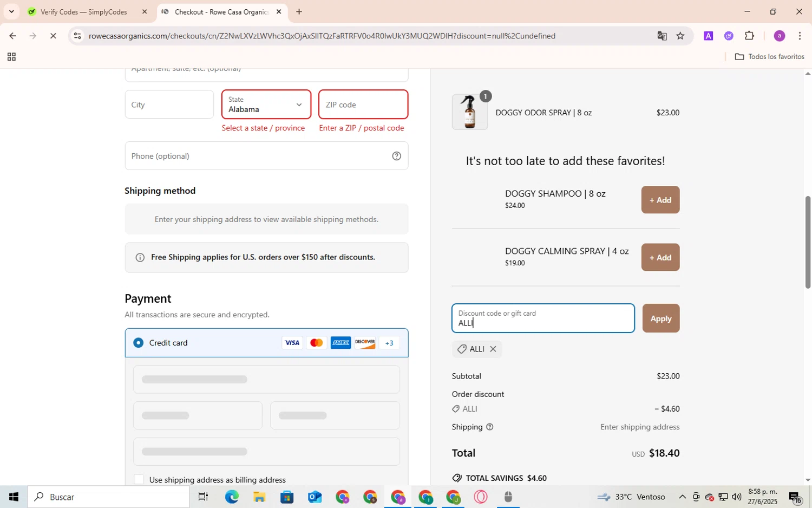This screenshot has width=812, height=508.
Task: Open the Chrome three-dot menu
Action: pos(800,36)
